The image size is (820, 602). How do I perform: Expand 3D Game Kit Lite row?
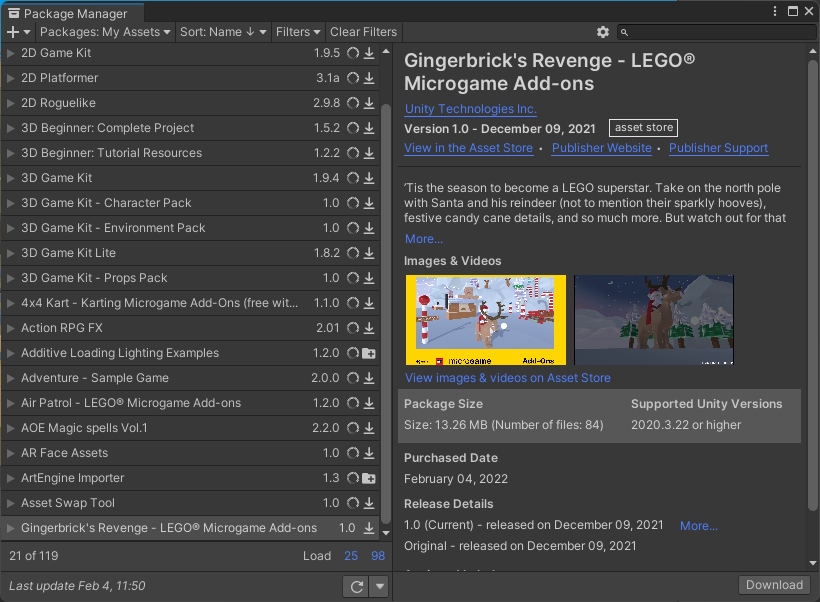10,253
